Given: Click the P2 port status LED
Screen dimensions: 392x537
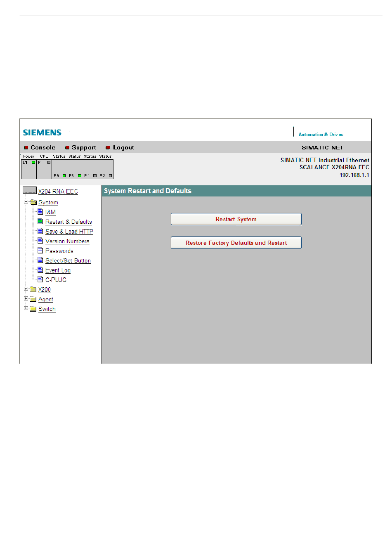Looking at the screenshot, I should point(110,176).
